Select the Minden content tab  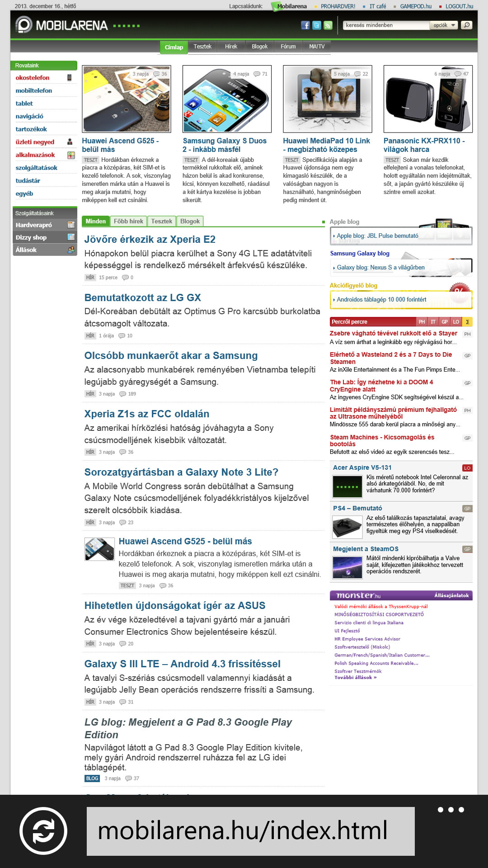point(95,221)
